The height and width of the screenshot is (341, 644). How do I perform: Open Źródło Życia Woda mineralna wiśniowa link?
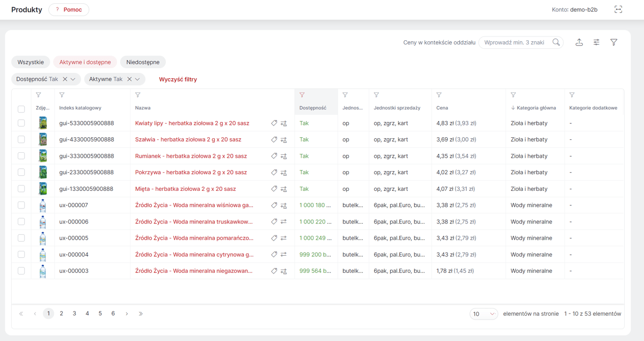pos(194,205)
